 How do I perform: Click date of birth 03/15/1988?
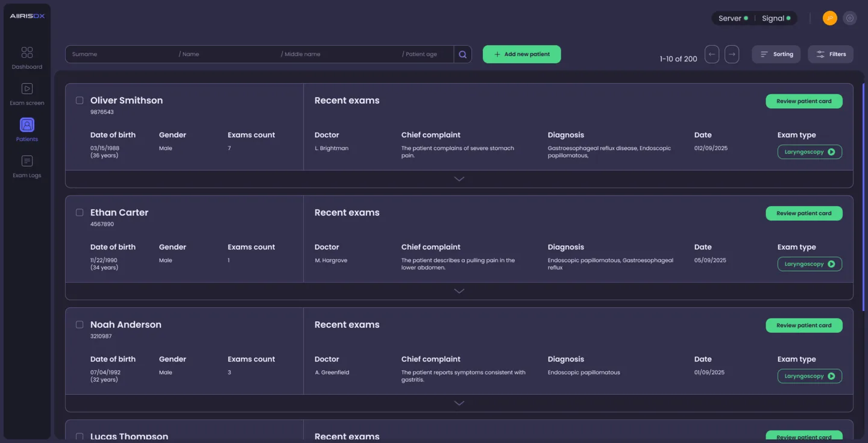pos(105,148)
